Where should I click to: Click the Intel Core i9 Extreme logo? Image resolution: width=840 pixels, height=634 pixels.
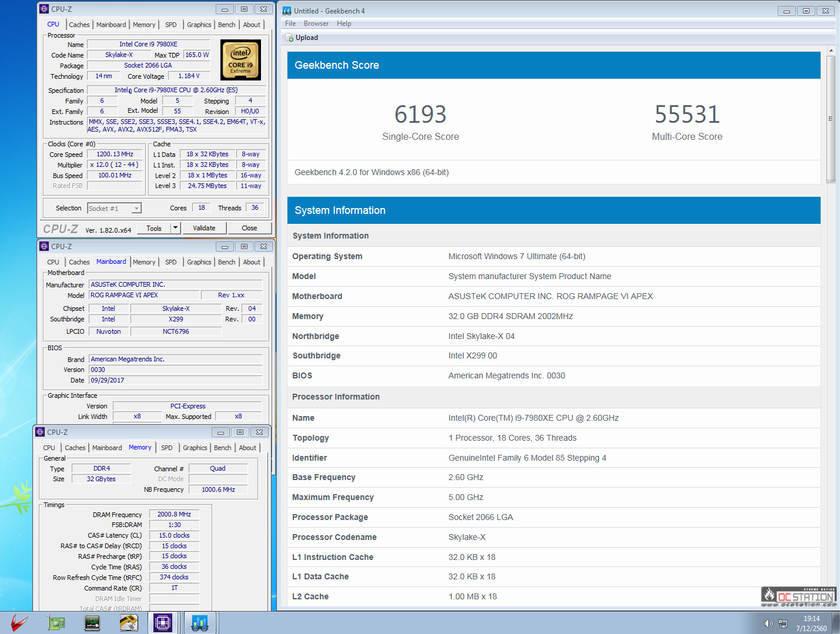(240, 60)
